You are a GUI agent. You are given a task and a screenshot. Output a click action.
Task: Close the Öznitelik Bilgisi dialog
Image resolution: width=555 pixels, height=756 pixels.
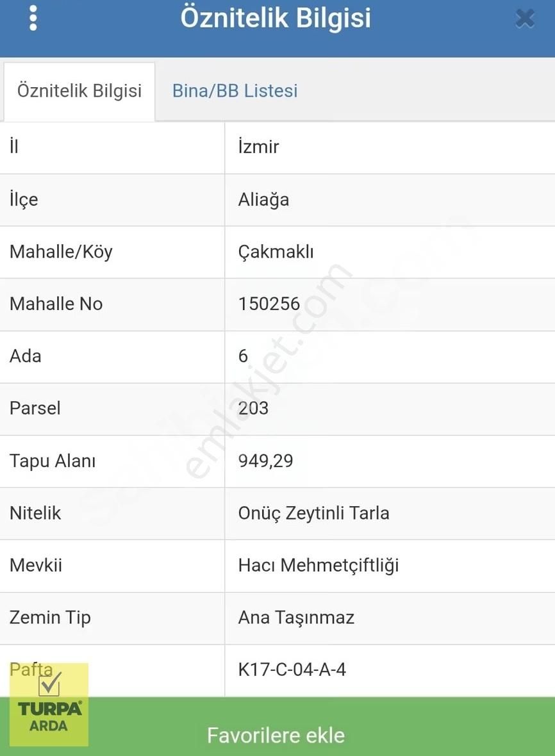pyautogui.click(x=525, y=18)
